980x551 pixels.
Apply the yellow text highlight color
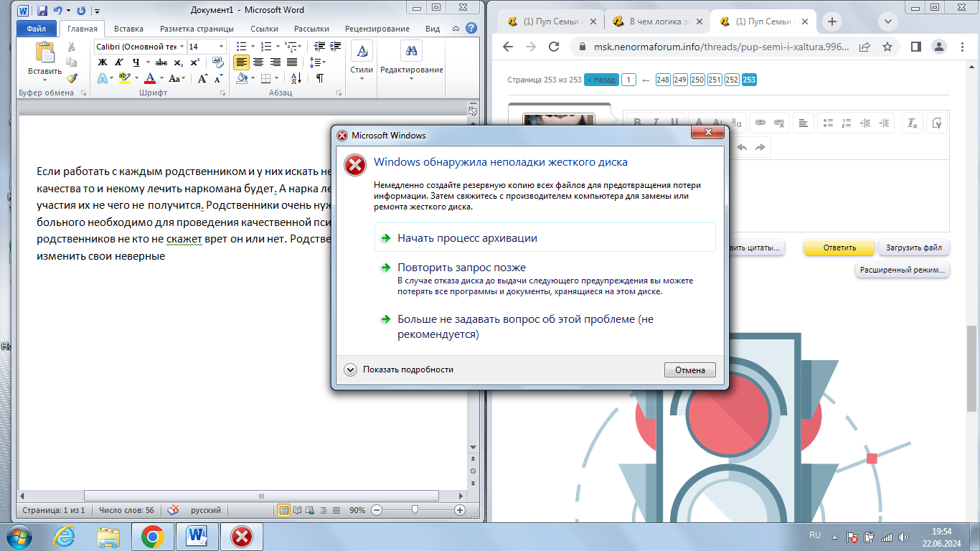[x=123, y=78]
